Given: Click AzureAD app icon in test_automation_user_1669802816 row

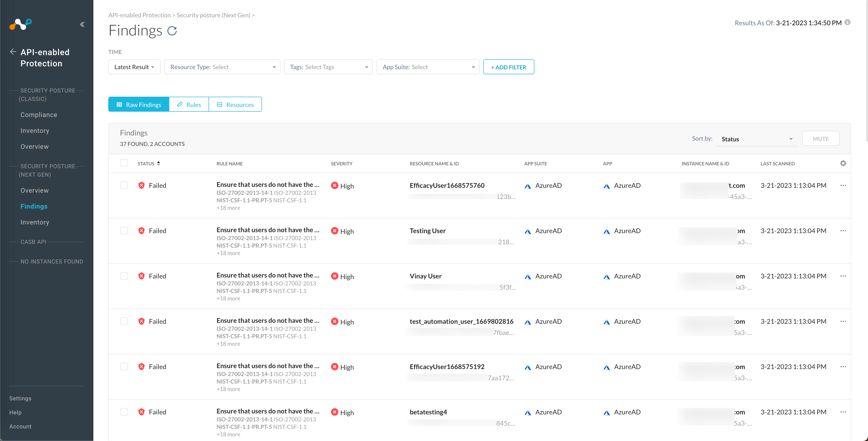Looking at the screenshot, I should [607, 322].
